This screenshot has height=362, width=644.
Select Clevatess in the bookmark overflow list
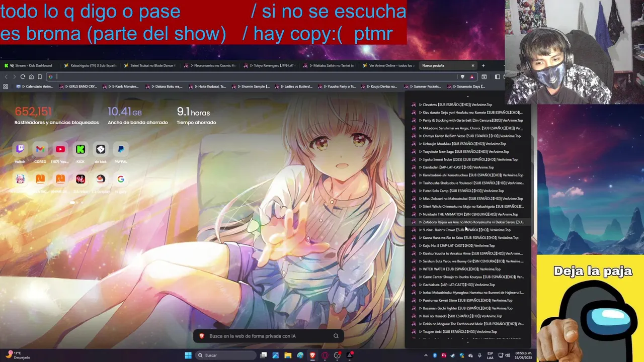pyautogui.click(x=468, y=105)
